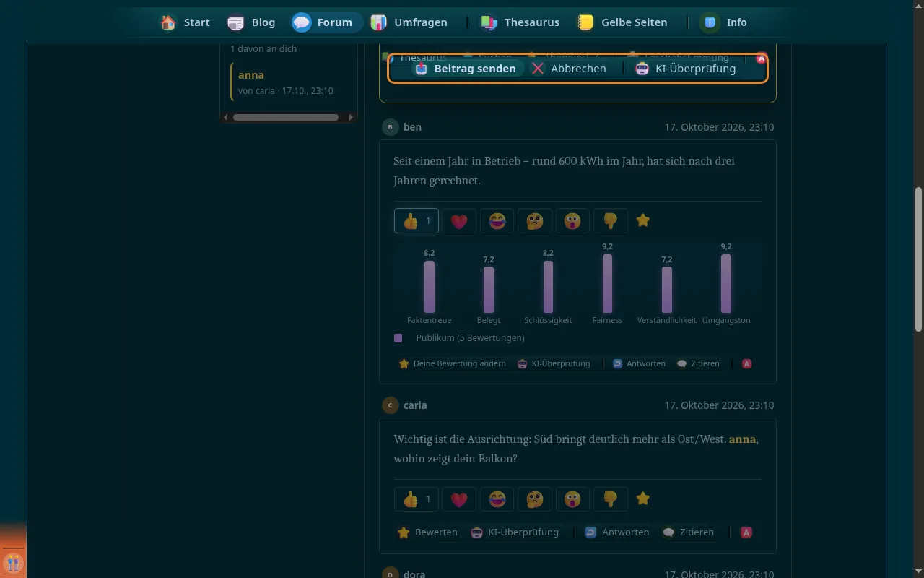The height and width of the screenshot is (578, 924).
Task: Open the Info navigation item
Action: [x=724, y=22]
